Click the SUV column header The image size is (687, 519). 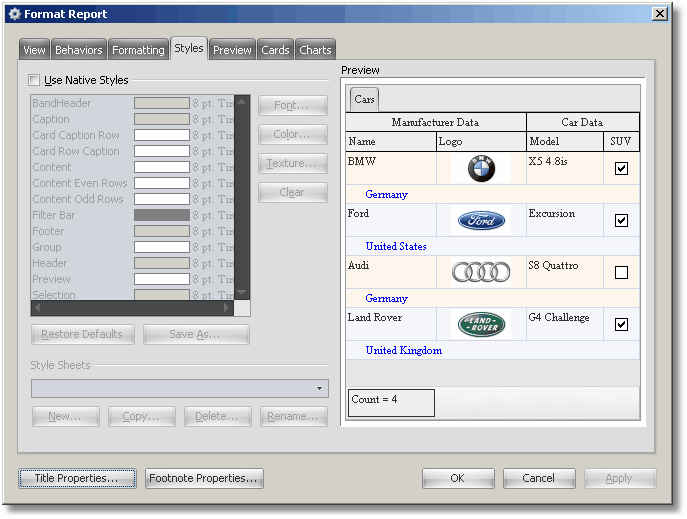click(621, 141)
